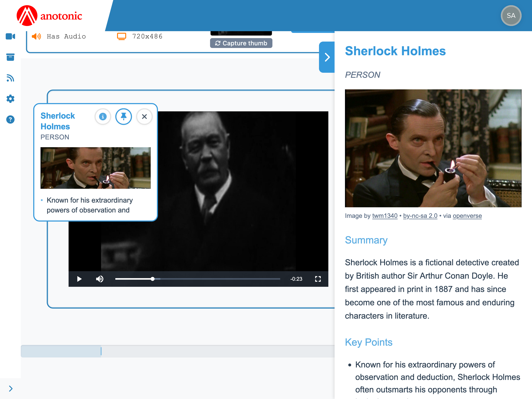Click the 720x486 resolution monitor icon
This screenshot has height=399, width=532.
121,36
